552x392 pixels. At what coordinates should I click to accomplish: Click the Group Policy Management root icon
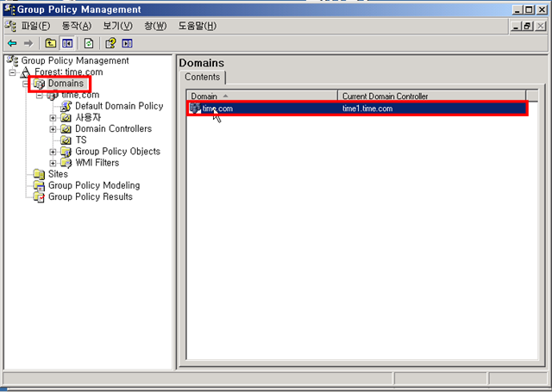(12, 60)
